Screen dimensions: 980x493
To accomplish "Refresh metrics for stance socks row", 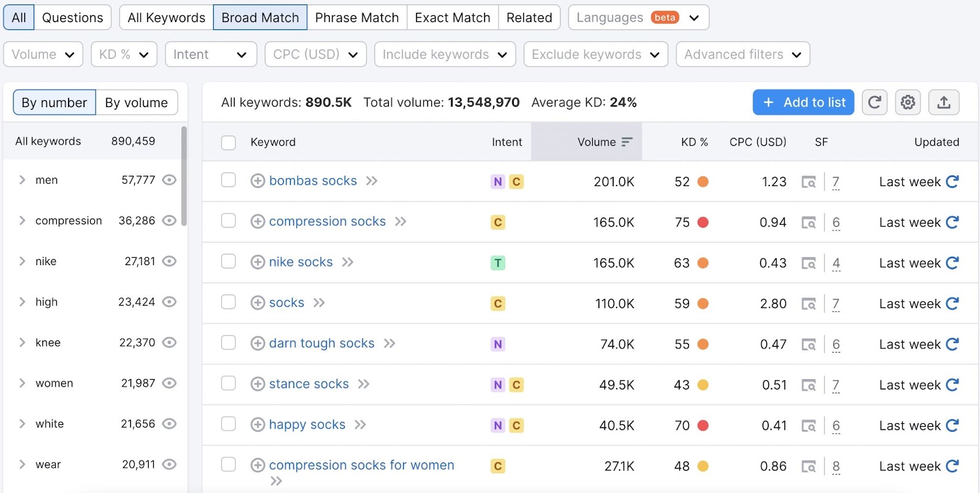I will (x=952, y=385).
